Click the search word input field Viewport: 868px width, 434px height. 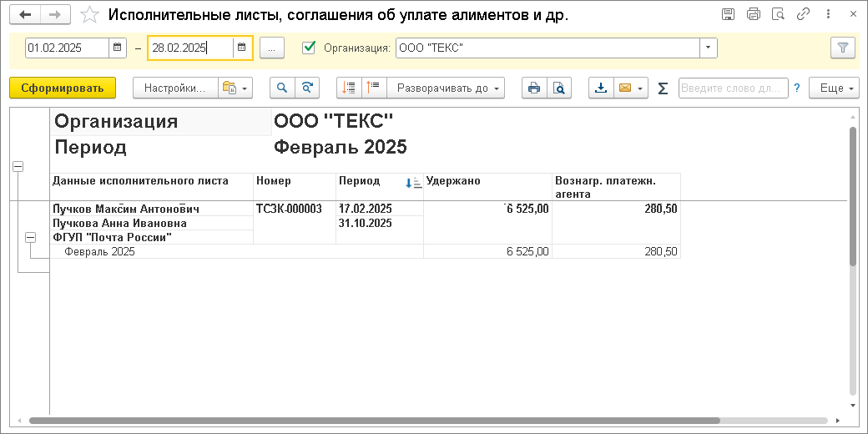point(733,88)
